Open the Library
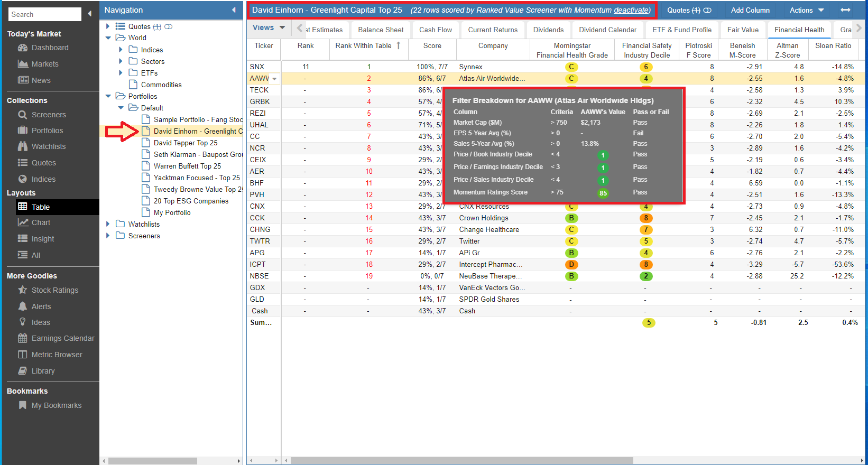This screenshot has width=868, height=465. (43, 371)
